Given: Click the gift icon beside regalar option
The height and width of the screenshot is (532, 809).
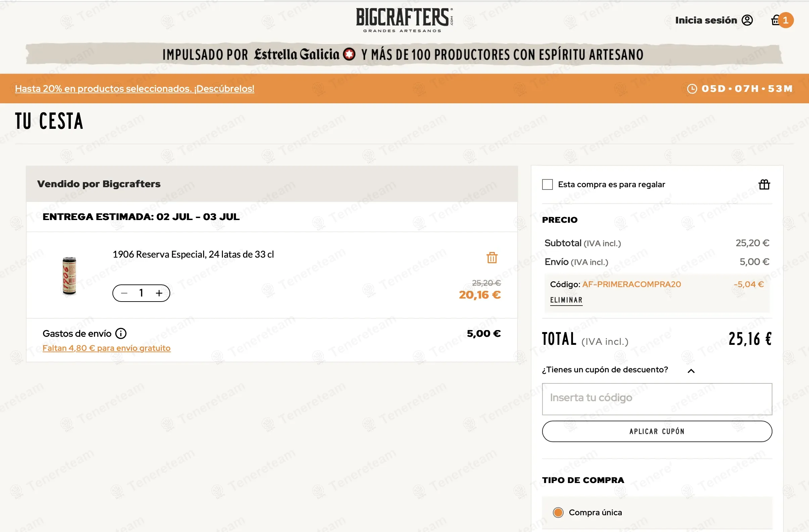Looking at the screenshot, I should click(764, 184).
